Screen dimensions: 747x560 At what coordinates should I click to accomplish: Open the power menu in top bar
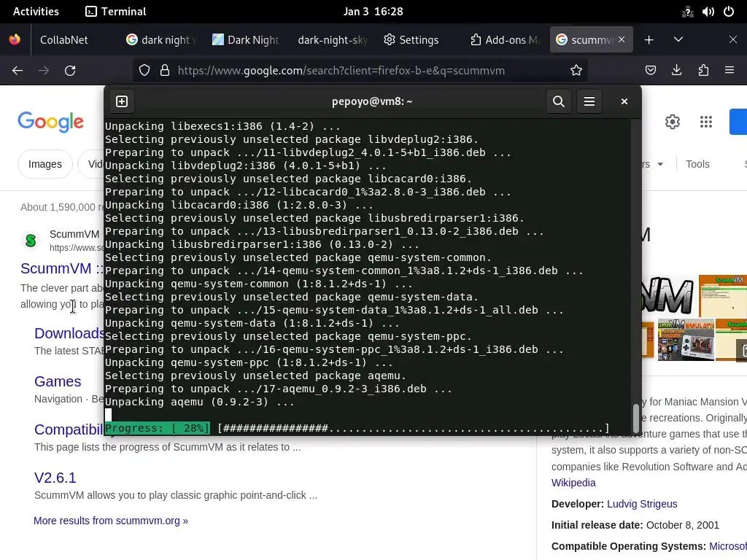click(729, 12)
